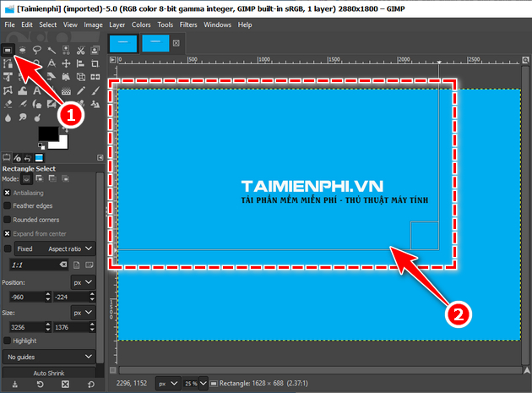This screenshot has width=532, height=393.
Task: Enable the Highlight checkbox
Action: (x=7, y=341)
